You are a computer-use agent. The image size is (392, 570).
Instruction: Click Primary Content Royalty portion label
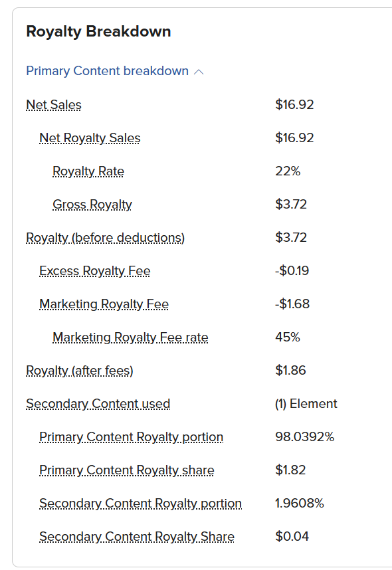(132, 437)
